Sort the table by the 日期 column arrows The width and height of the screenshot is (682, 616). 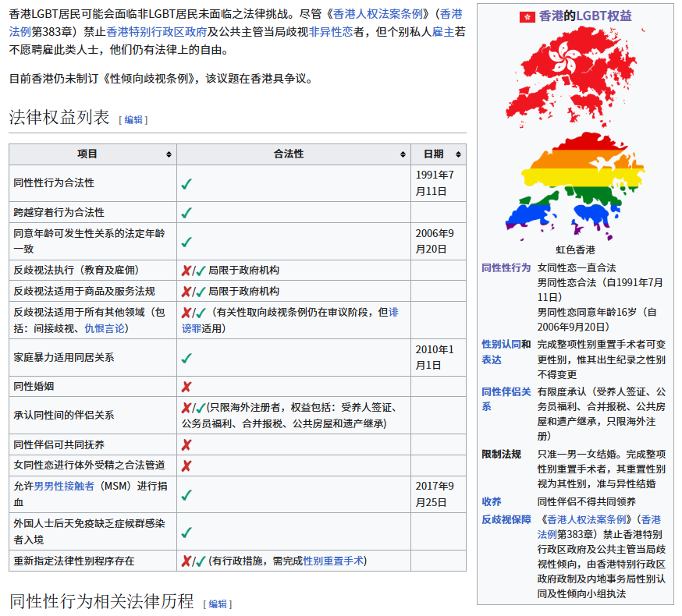[458, 154]
